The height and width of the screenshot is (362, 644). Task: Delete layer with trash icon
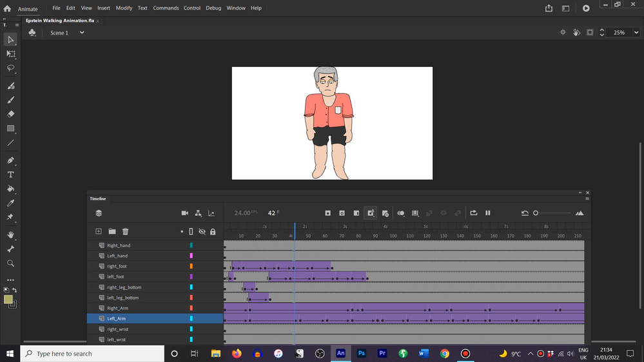click(126, 231)
